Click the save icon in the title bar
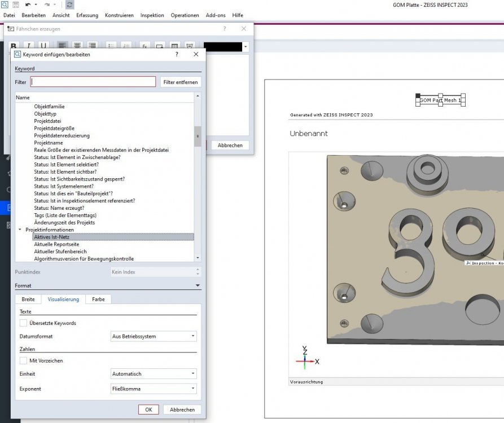The image size is (504, 423). click(x=14, y=5)
